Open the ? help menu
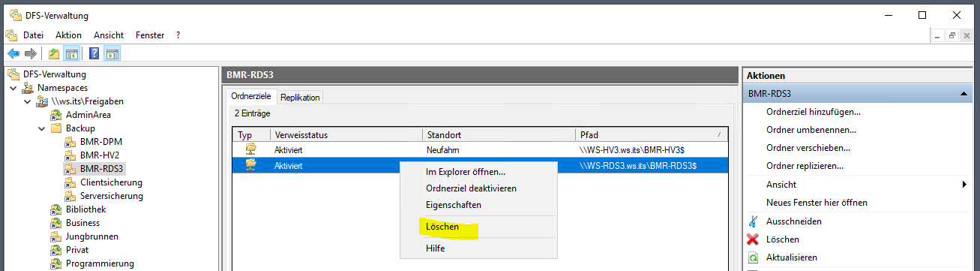Screen dimensions: 980x271 [178, 35]
